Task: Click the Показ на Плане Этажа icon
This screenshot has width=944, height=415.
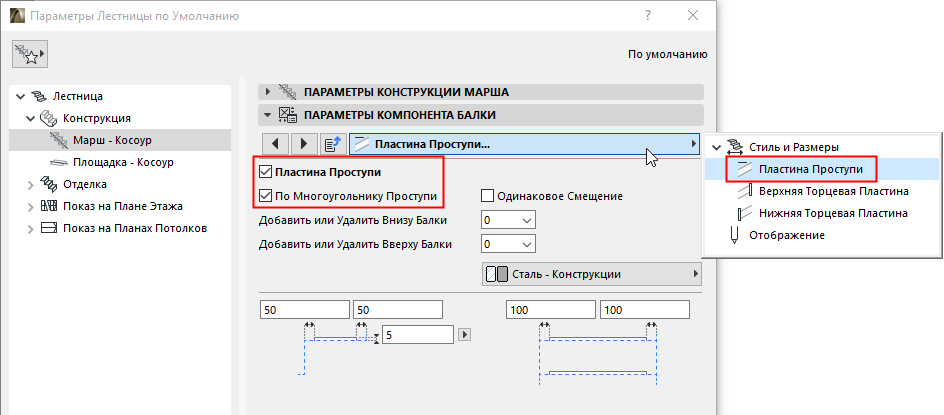Action: point(48,207)
